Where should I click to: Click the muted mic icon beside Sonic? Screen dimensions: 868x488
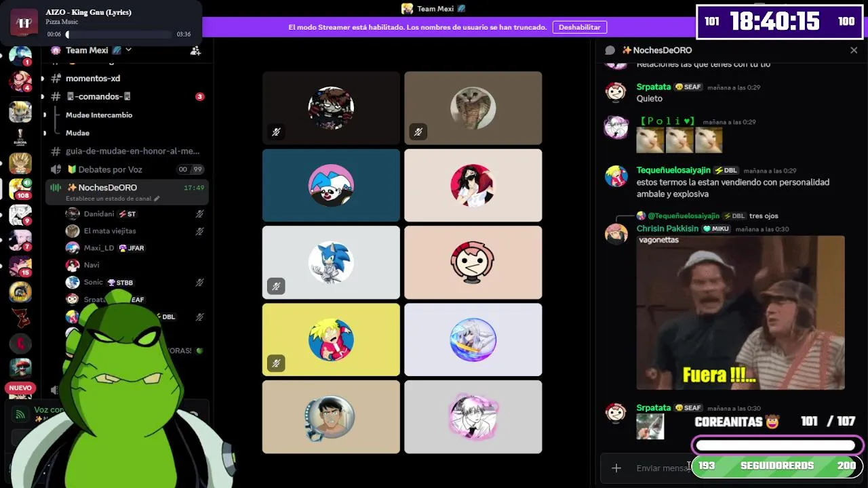pos(199,282)
